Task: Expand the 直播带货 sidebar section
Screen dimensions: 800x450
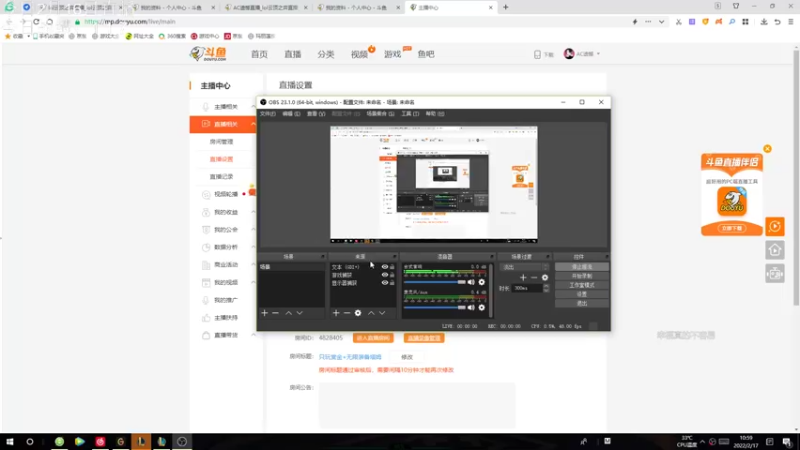Action: pos(253,335)
